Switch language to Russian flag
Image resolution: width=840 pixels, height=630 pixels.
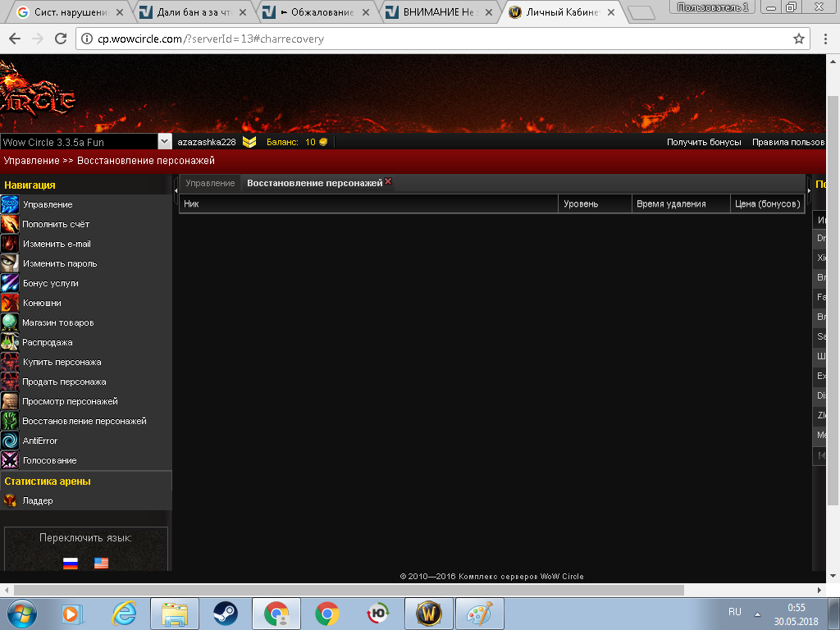(71, 564)
